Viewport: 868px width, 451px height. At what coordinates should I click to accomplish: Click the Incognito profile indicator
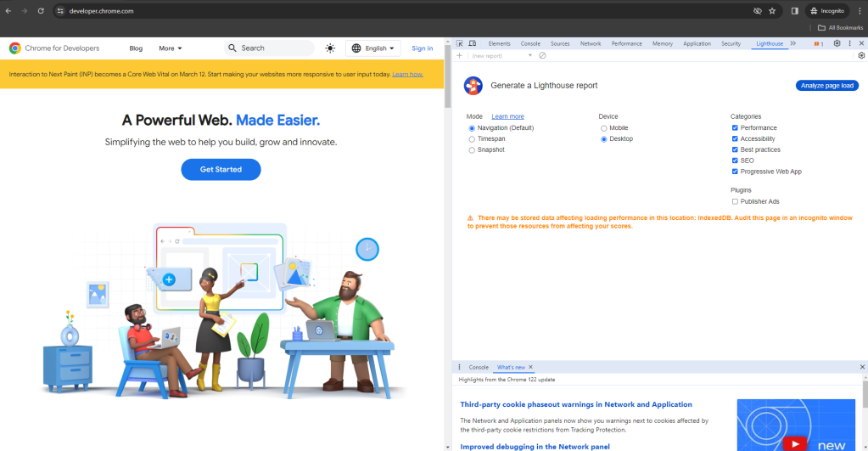coord(827,10)
